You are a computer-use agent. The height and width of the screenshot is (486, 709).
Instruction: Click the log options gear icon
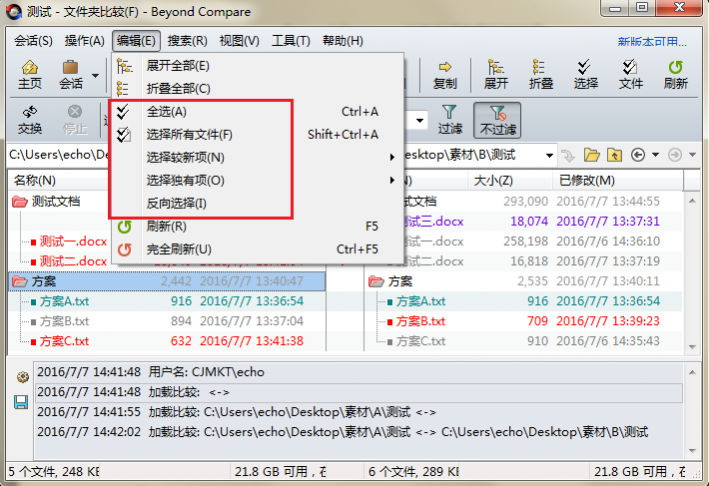pyautogui.click(x=23, y=377)
